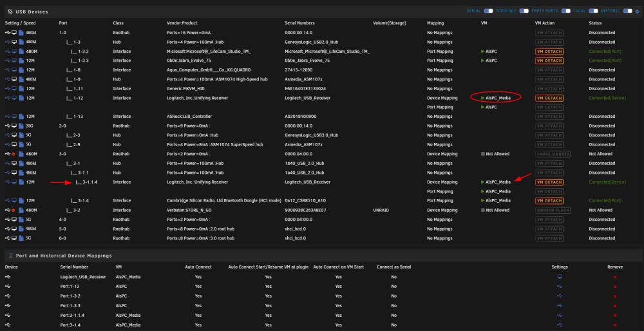The height and width of the screenshot is (331, 644).
Task: Open the file icon on row 1-13
Action: [21, 117]
